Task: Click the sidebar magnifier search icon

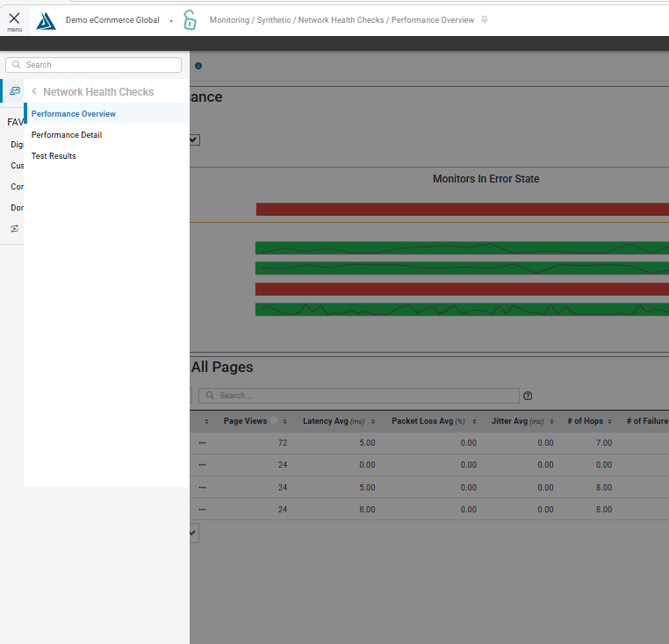Action: tap(16, 65)
